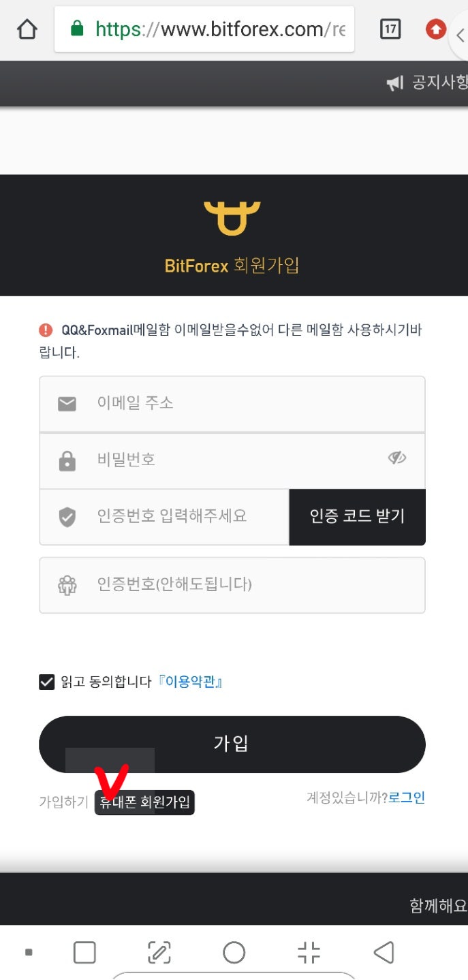The width and height of the screenshot is (468, 980).
Task: Click the 이메일 주소 input field
Action: coord(232,403)
